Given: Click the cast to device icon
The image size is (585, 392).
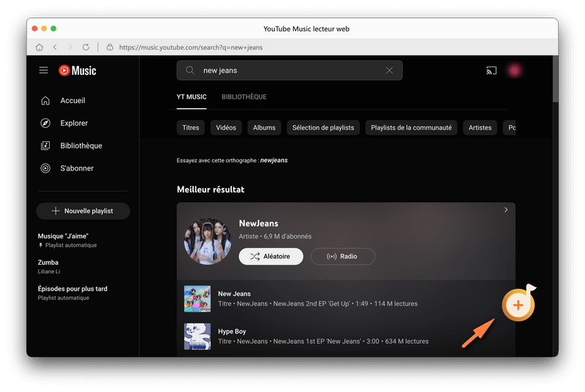Looking at the screenshot, I should (491, 70).
